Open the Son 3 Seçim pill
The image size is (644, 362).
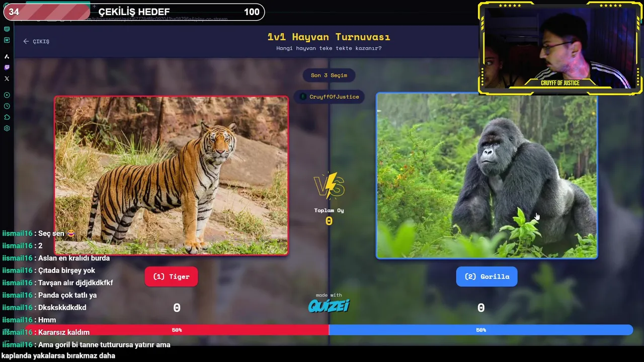(329, 75)
